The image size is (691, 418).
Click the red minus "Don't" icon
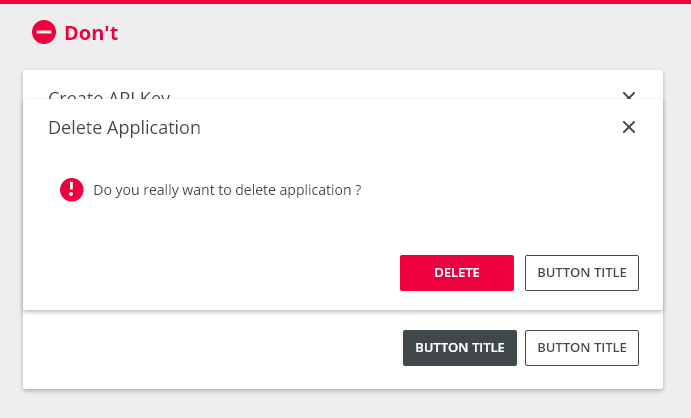point(44,32)
